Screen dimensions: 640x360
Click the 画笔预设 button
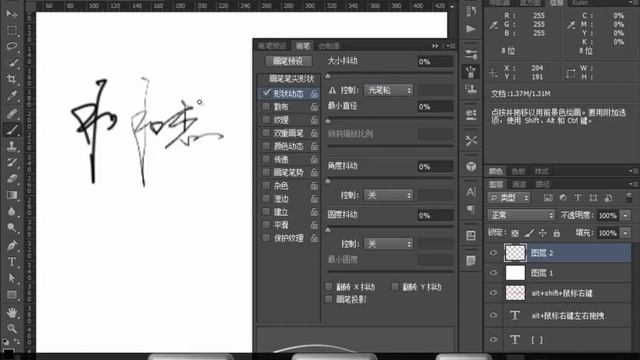click(288, 61)
